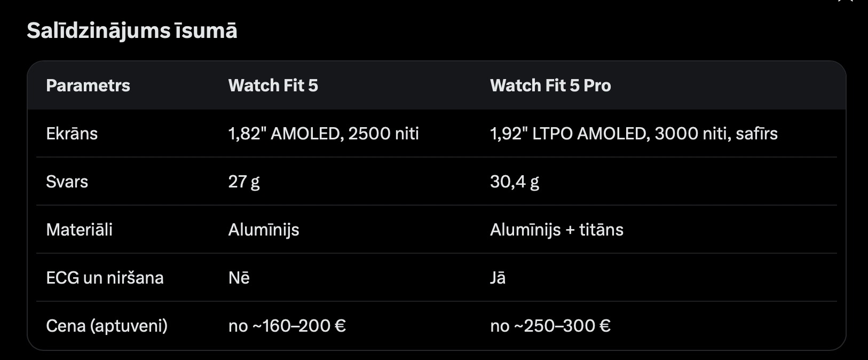
Task: Select the Watch Fit 5 Pro column header
Action: pyautogui.click(x=550, y=85)
